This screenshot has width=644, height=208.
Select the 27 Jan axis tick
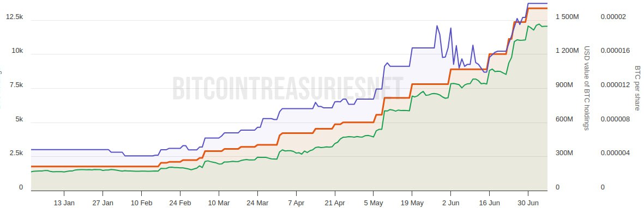coord(103,203)
